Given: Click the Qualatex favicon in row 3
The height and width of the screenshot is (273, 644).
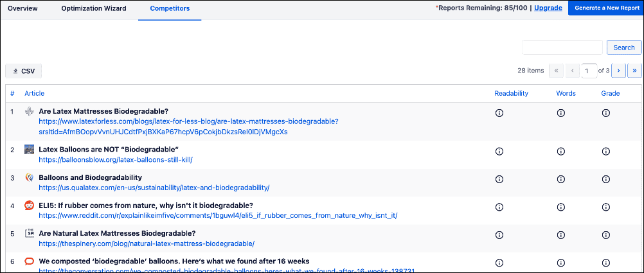Looking at the screenshot, I should (29, 177).
